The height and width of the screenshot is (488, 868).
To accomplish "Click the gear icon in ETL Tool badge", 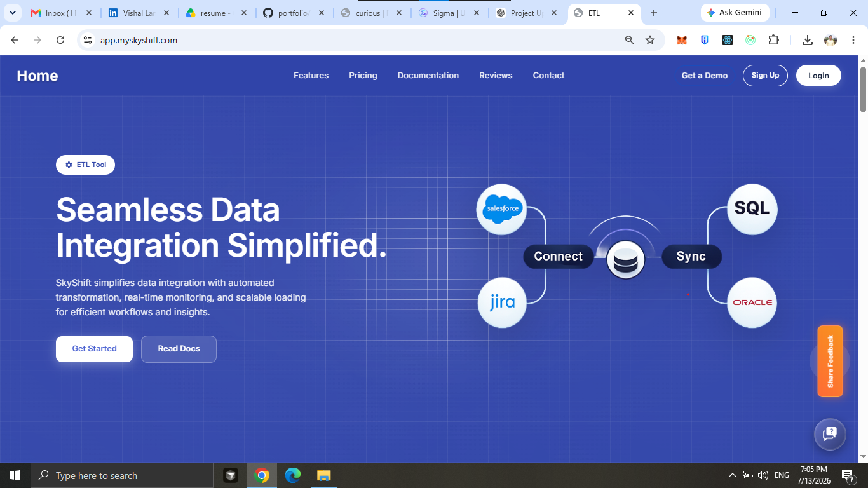I will tap(69, 165).
